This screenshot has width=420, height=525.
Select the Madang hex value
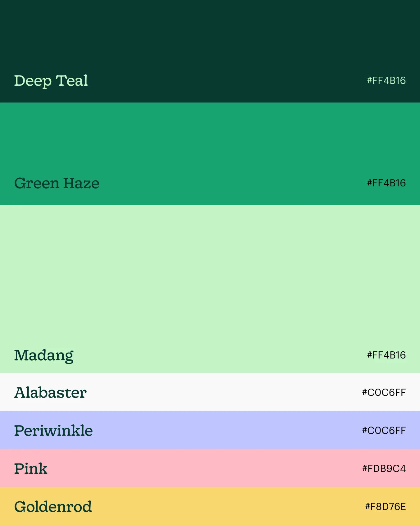[x=386, y=355]
